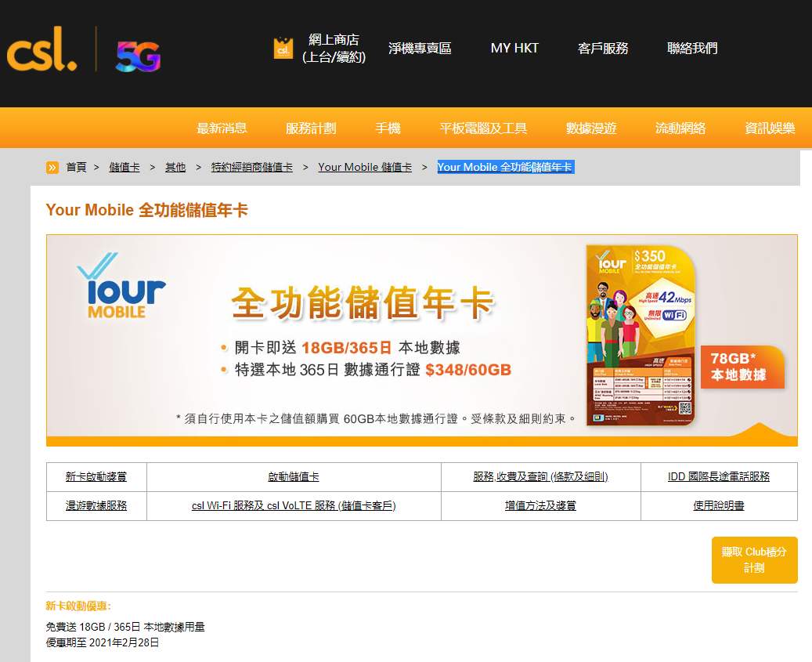Open 網上商店 (上台/續約) online shop
Screen dimensions: 812x662
(334, 48)
